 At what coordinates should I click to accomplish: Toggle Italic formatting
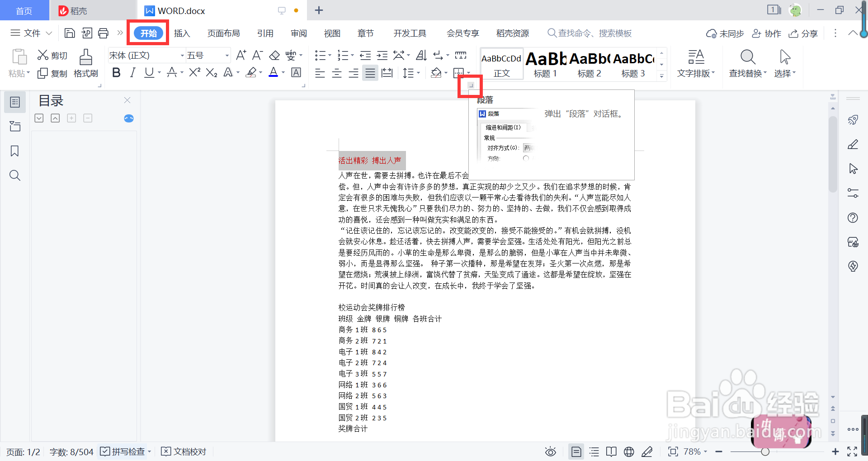coord(132,72)
